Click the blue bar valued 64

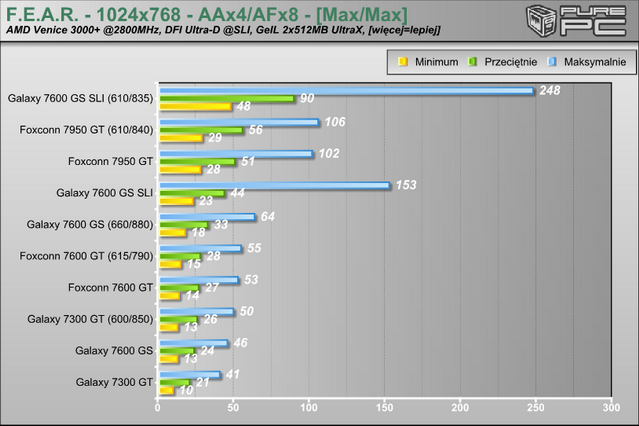point(207,217)
